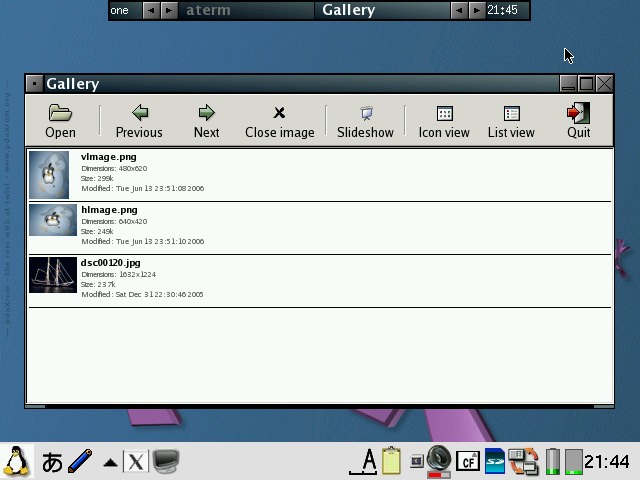
Task: Select the dsc00120.jpg ship photo
Action: click(53, 275)
